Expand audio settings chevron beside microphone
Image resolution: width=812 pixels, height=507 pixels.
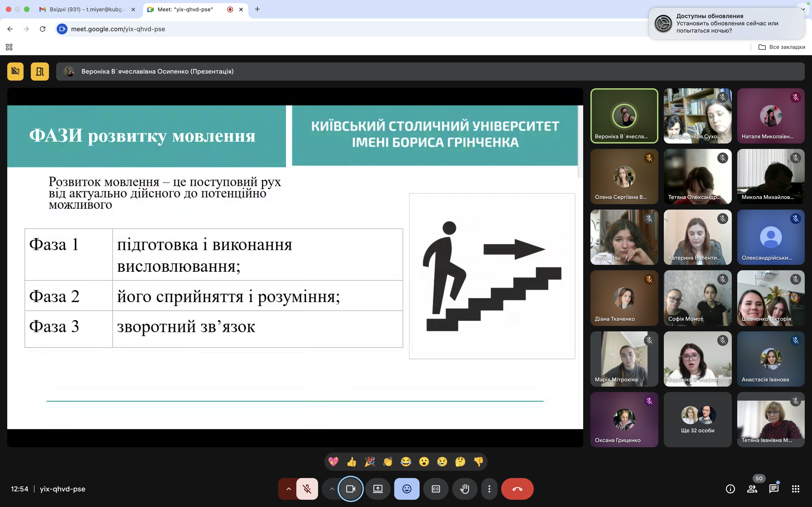coord(288,489)
